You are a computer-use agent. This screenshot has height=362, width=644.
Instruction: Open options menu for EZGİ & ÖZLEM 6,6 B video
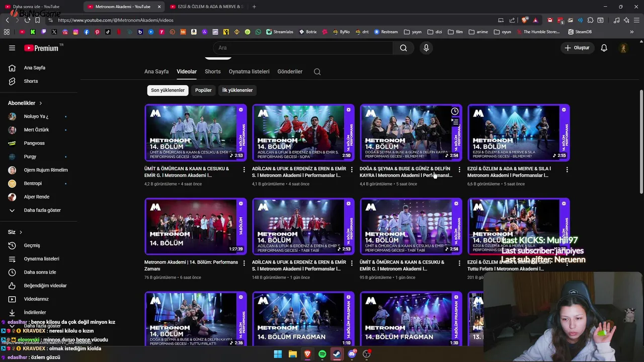click(x=567, y=170)
